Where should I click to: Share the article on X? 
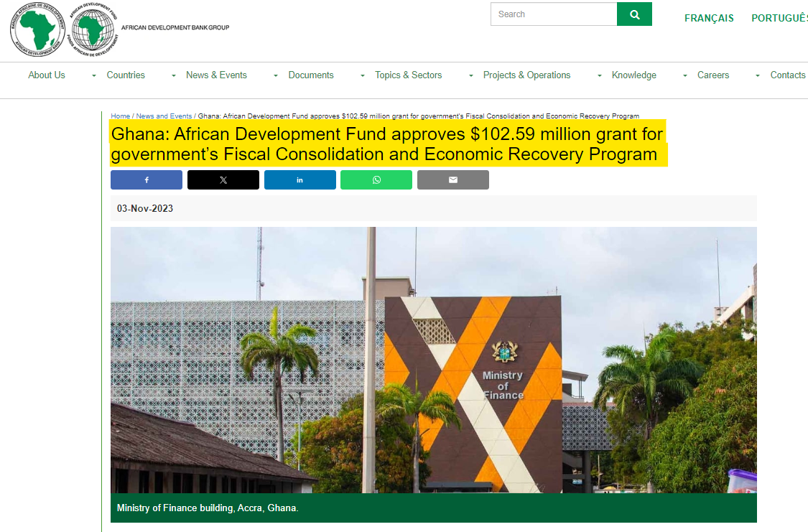pos(223,180)
